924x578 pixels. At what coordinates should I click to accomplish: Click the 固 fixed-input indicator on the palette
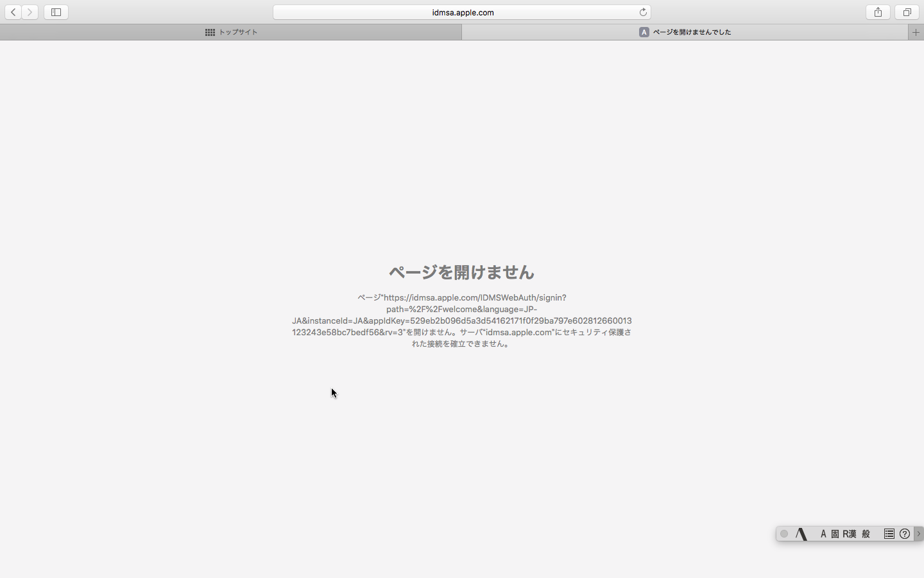(x=835, y=534)
